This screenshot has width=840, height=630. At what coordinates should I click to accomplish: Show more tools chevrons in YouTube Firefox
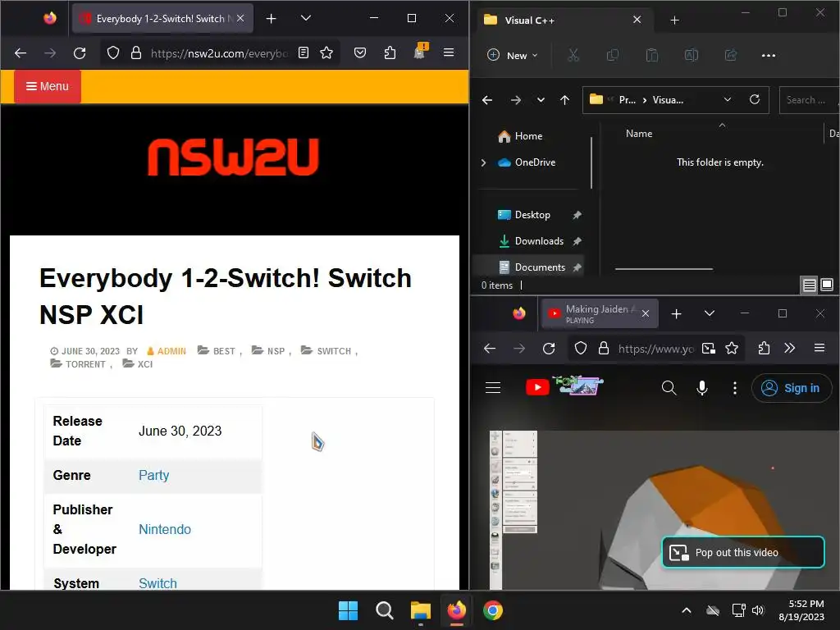[790, 348]
